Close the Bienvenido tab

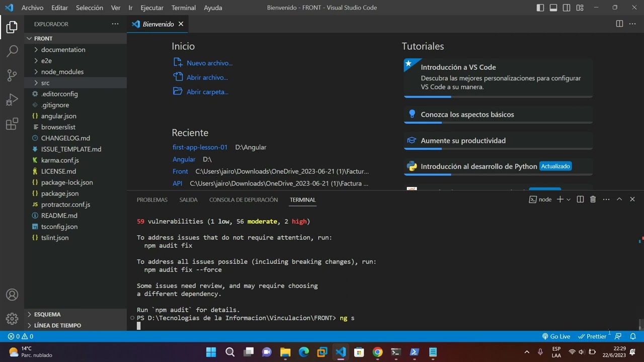pyautogui.click(x=181, y=24)
